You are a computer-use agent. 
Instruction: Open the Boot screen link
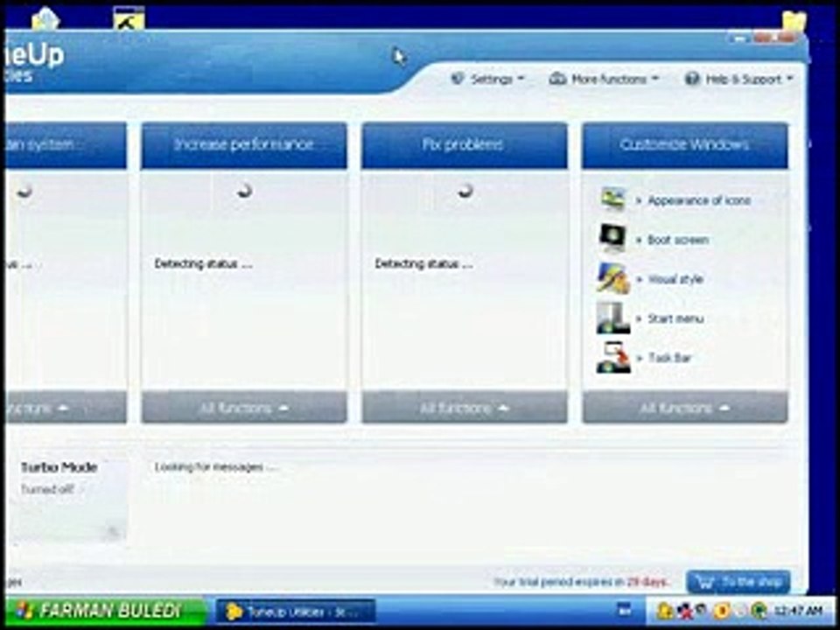tap(677, 240)
